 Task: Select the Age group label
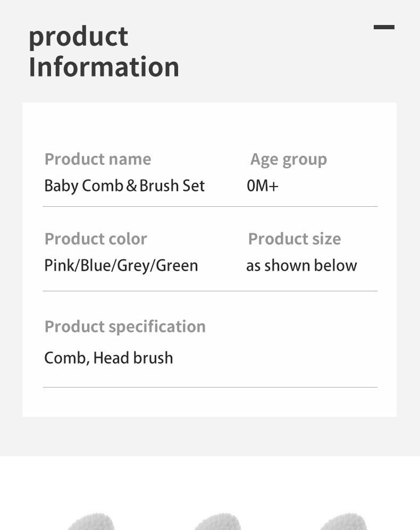click(x=289, y=159)
